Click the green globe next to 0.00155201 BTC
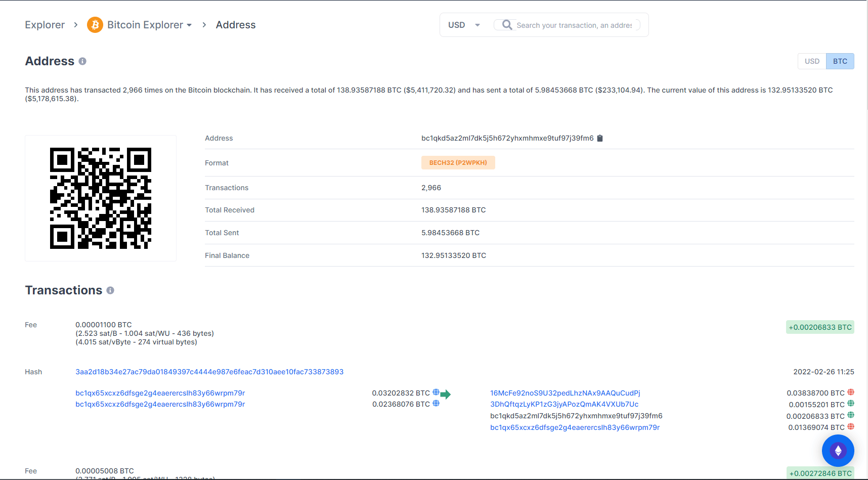 (x=851, y=404)
